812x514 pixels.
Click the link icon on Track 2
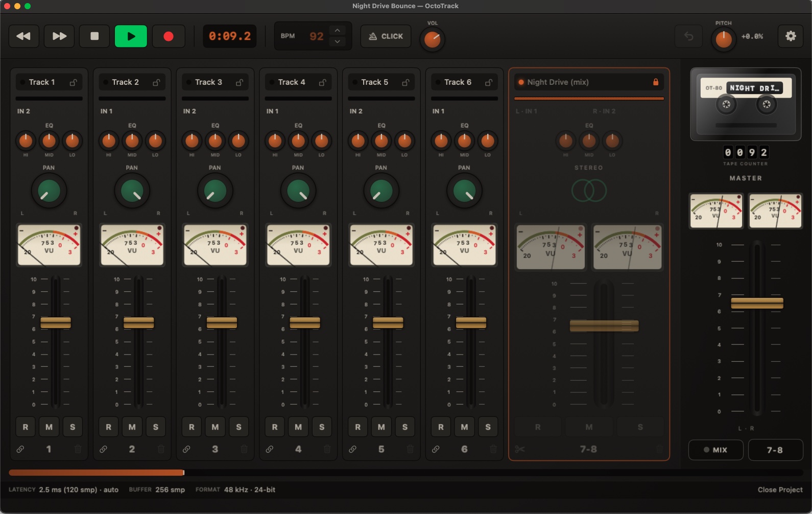[103, 449]
